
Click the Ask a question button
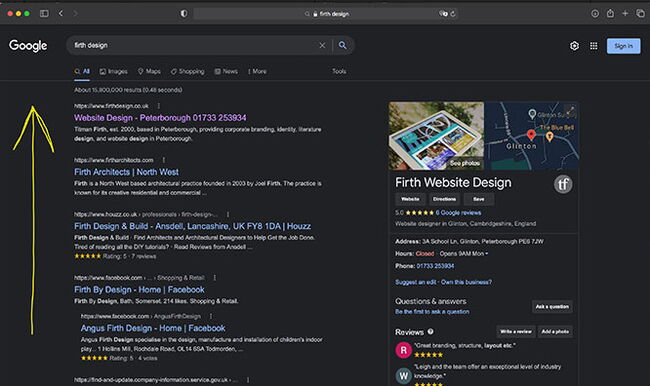(552, 306)
